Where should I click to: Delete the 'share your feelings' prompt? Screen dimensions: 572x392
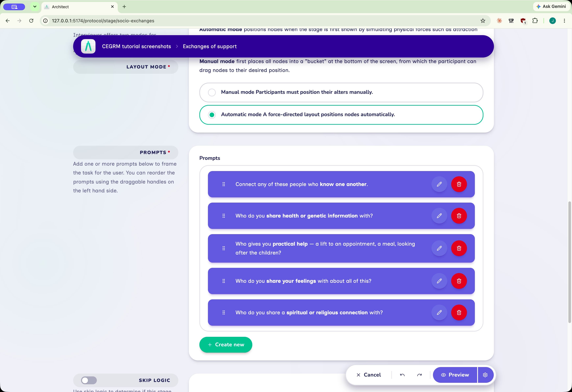[459, 281]
